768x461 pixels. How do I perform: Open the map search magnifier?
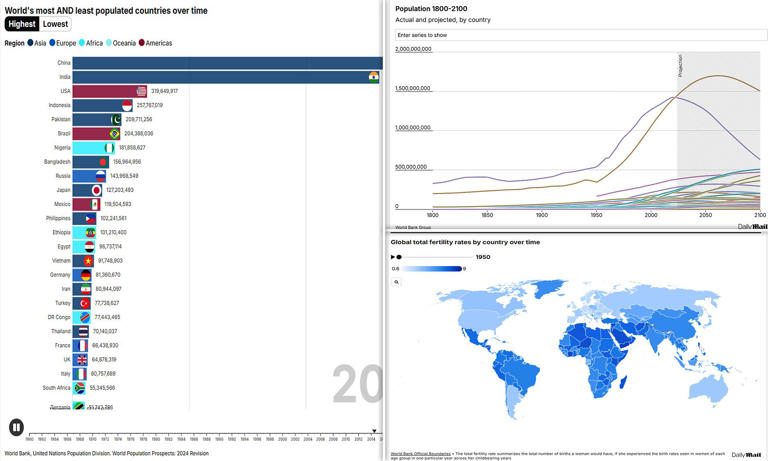tap(396, 282)
